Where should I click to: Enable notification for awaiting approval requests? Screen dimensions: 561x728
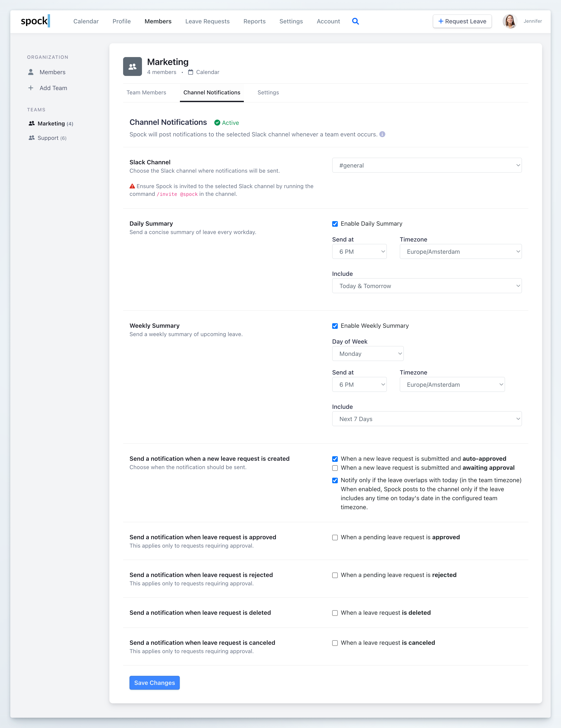coord(335,468)
